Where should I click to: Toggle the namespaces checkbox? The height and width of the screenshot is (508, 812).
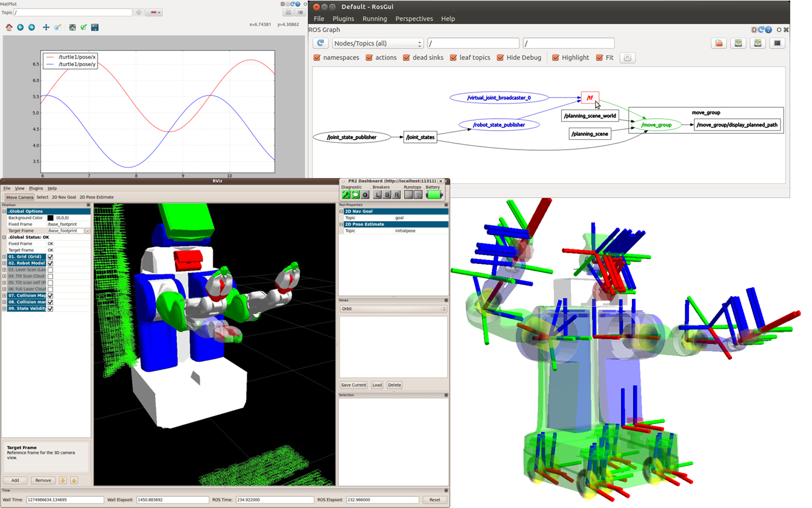(x=317, y=58)
